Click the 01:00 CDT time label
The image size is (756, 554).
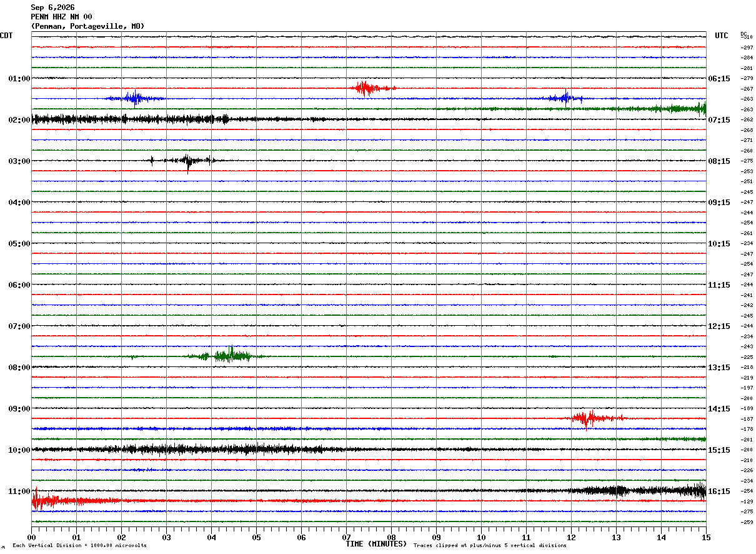(x=19, y=79)
